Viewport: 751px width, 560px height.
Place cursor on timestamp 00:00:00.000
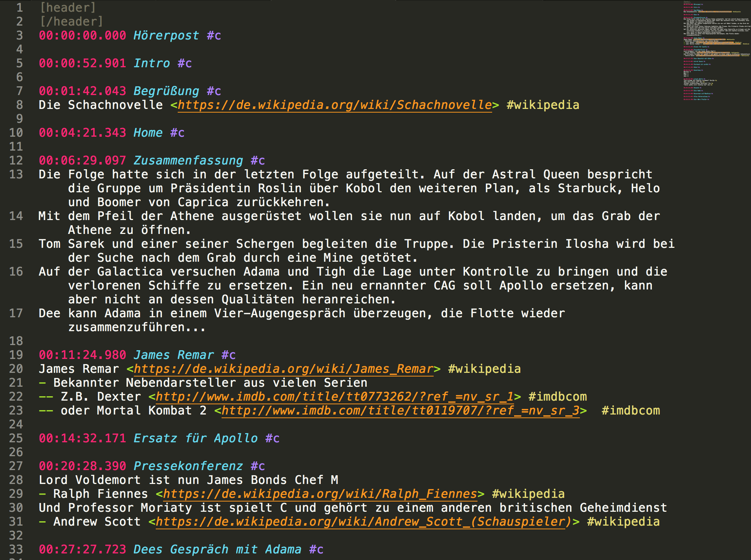click(82, 36)
